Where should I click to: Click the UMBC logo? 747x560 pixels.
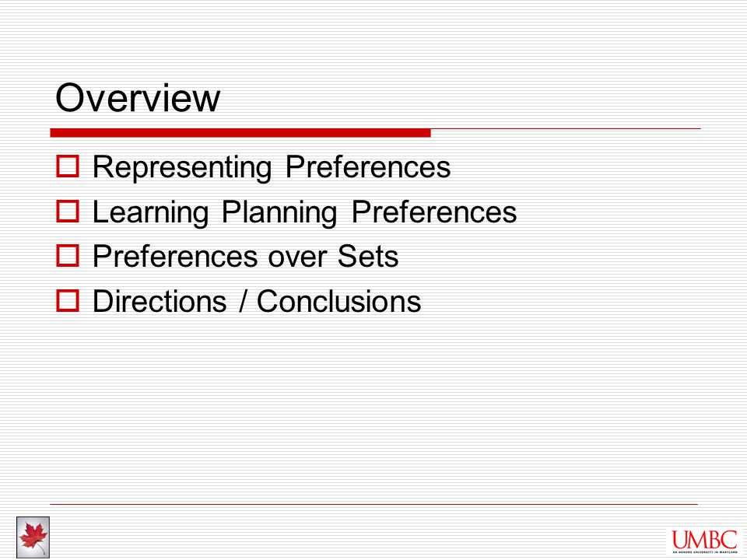pos(705,541)
